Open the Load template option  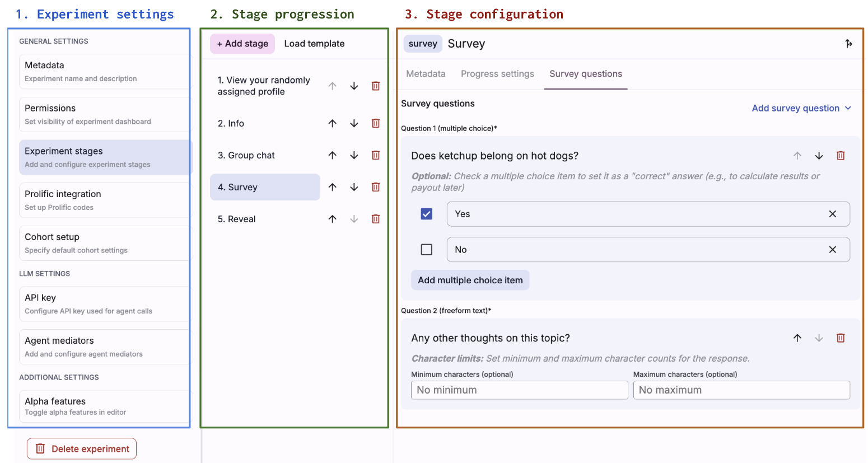pyautogui.click(x=314, y=44)
